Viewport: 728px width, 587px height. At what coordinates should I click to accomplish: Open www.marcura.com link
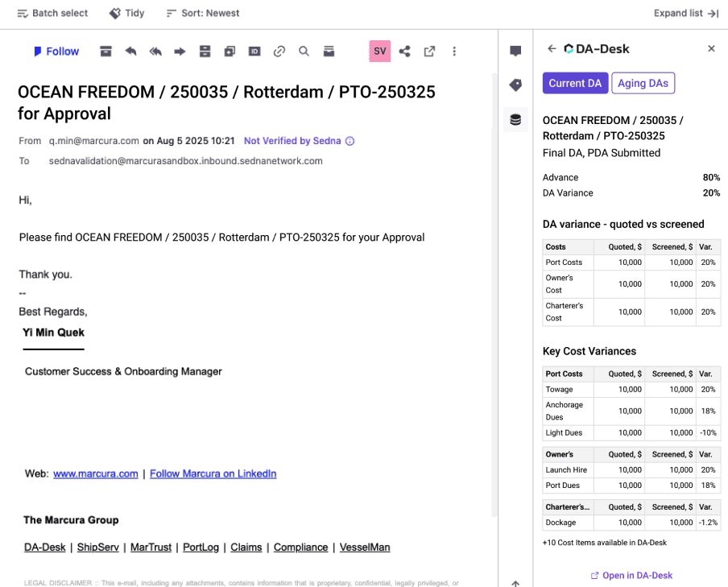pyautogui.click(x=96, y=473)
